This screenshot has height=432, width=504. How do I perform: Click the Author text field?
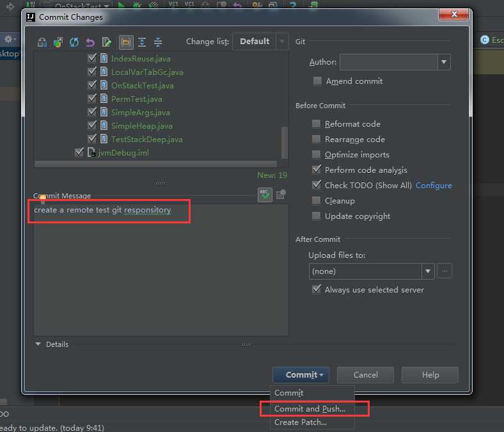tap(389, 62)
